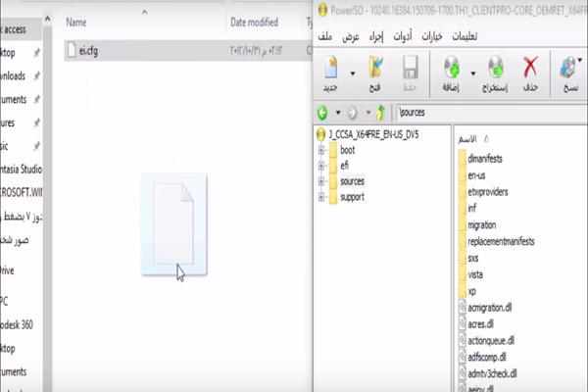Open the dropdown arrow next to Copy (نسخ)

click(x=580, y=61)
